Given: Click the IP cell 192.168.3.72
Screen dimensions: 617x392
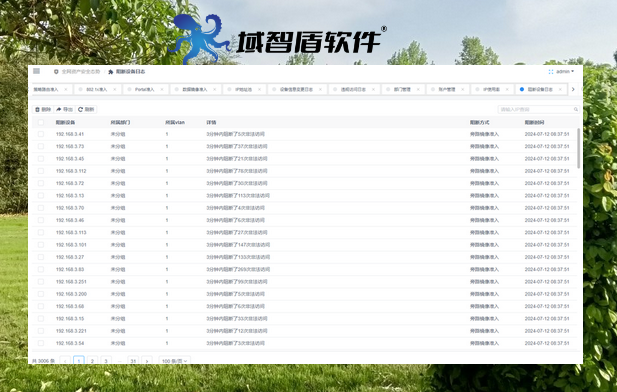Looking at the screenshot, I should (70, 183).
